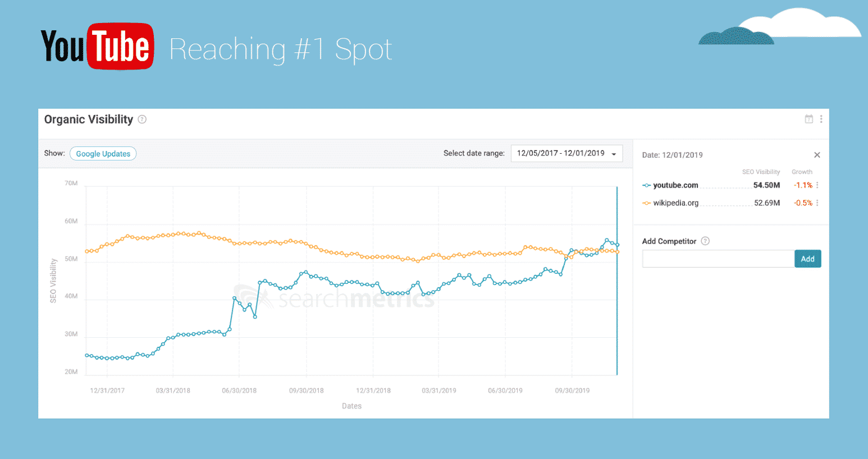
Task: Click the 03/31/2019 axis date label
Action: click(439, 391)
